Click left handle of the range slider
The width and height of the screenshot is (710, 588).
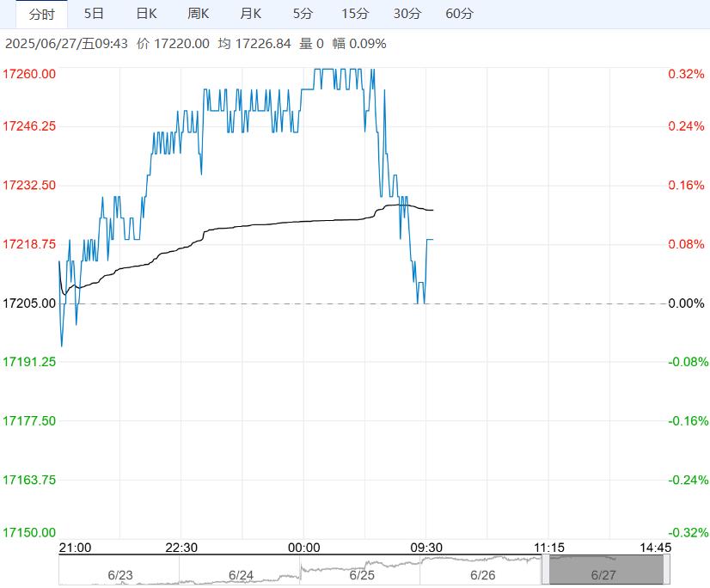coord(546,570)
